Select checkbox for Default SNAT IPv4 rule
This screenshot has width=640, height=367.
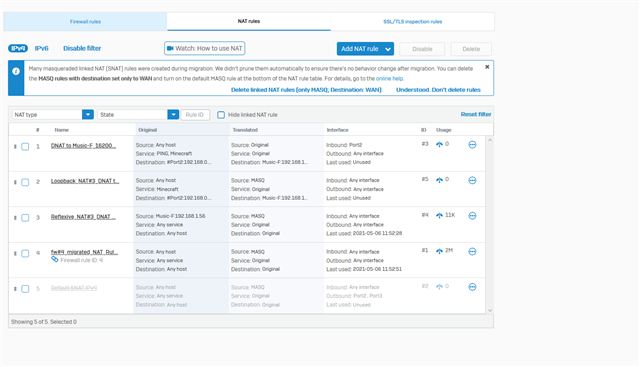click(x=25, y=289)
